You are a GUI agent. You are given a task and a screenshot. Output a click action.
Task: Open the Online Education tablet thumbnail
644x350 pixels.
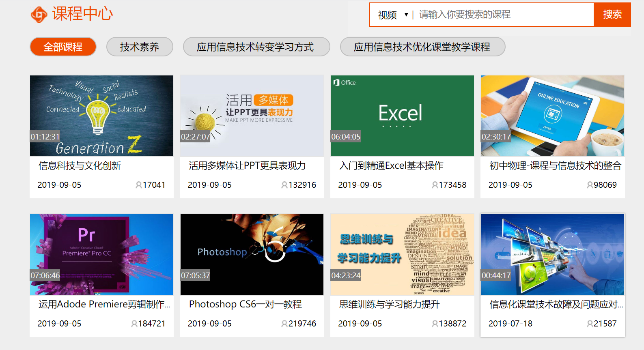point(552,116)
